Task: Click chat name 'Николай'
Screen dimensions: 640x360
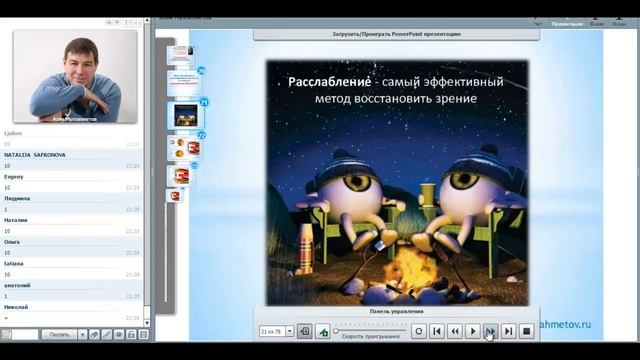Action: (x=16, y=307)
